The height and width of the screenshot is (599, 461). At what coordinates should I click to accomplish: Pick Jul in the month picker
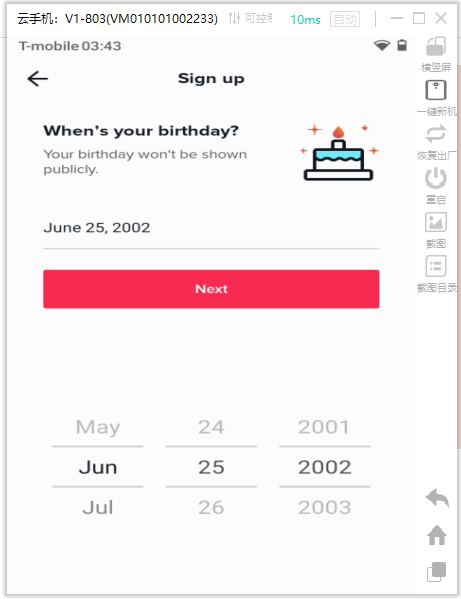click(x=98, y=508)
